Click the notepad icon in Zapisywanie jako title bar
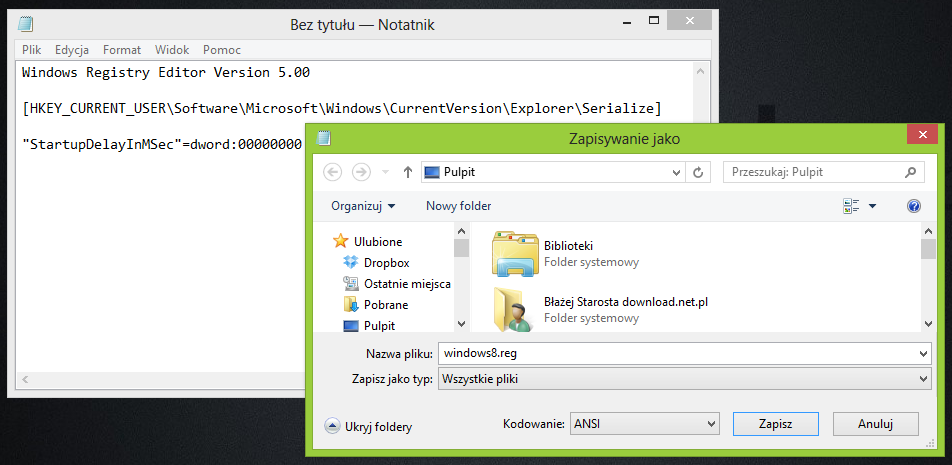 click(324, 138)
